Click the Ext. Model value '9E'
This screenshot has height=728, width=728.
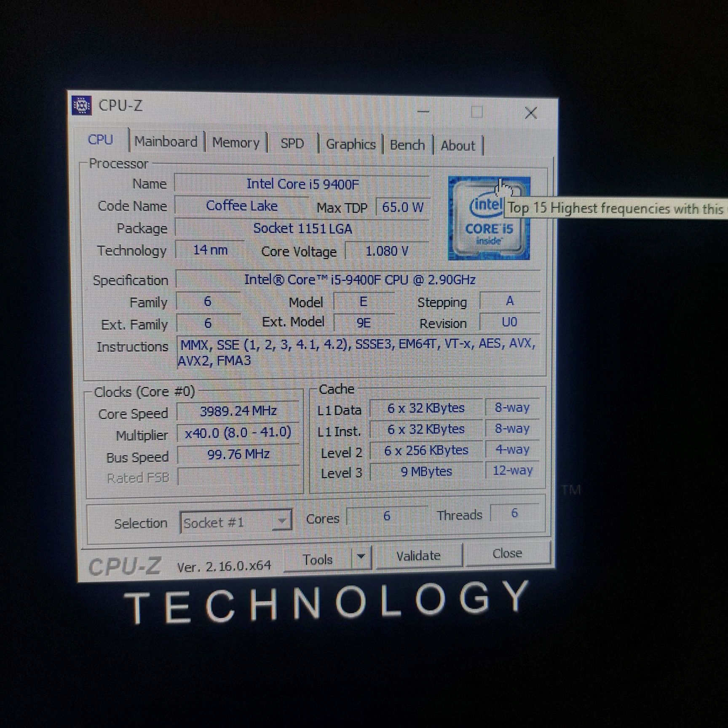click(x=364, y=323)
